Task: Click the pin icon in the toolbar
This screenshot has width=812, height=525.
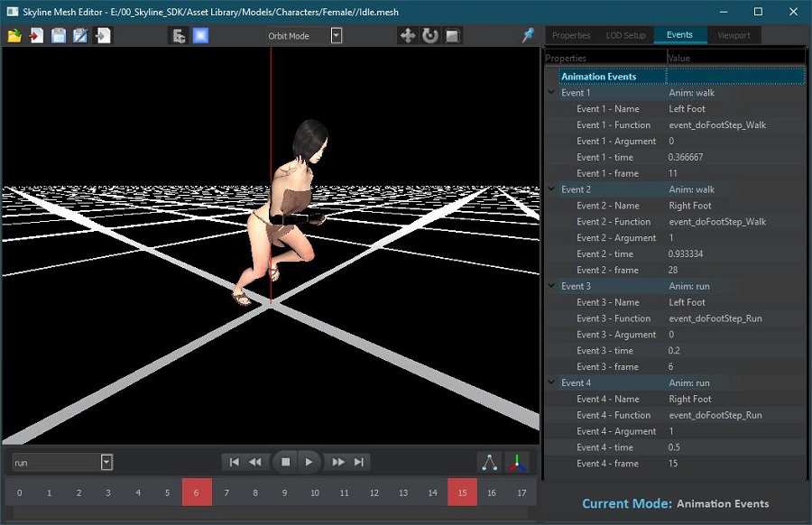Action: click(528, 35)
